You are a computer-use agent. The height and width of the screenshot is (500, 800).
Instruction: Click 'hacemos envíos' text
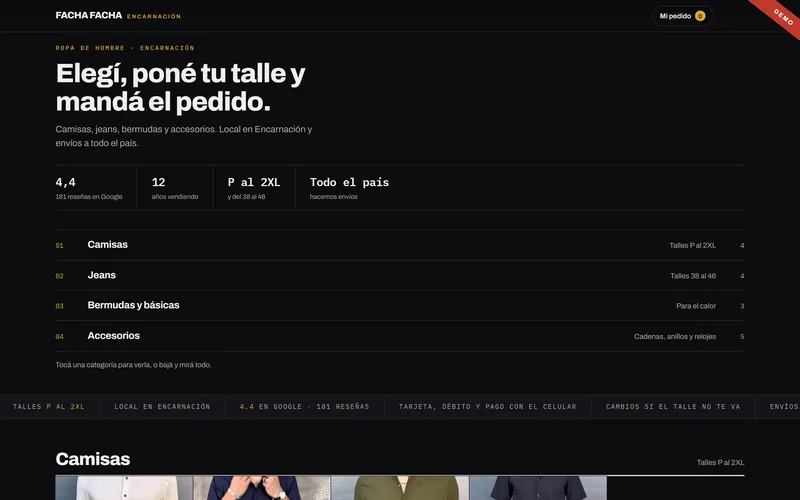(333, 196)
